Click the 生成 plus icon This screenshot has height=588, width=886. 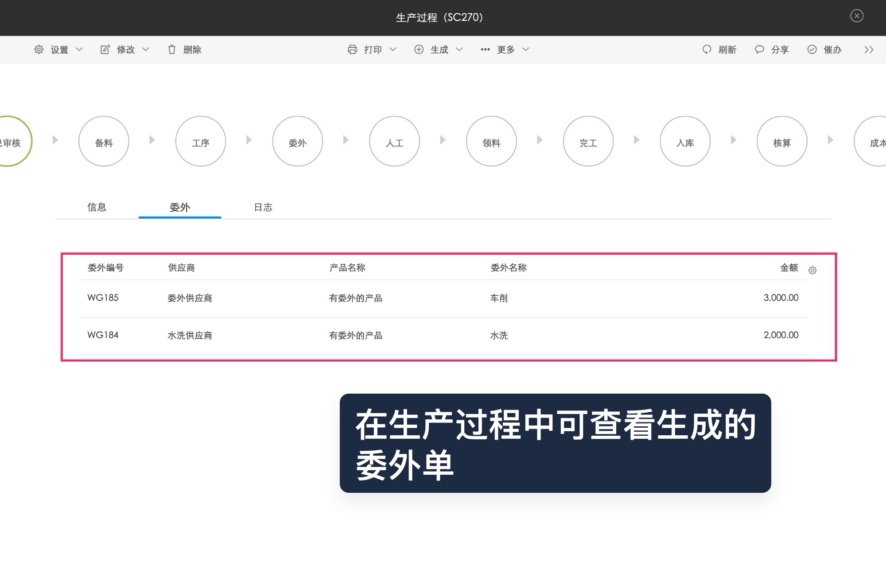(419, 50)
